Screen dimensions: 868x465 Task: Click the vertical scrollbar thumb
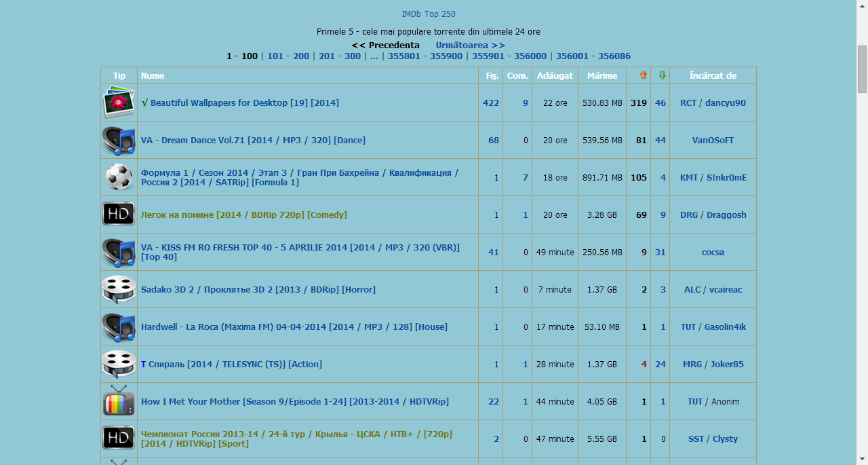tap(862, 69)
